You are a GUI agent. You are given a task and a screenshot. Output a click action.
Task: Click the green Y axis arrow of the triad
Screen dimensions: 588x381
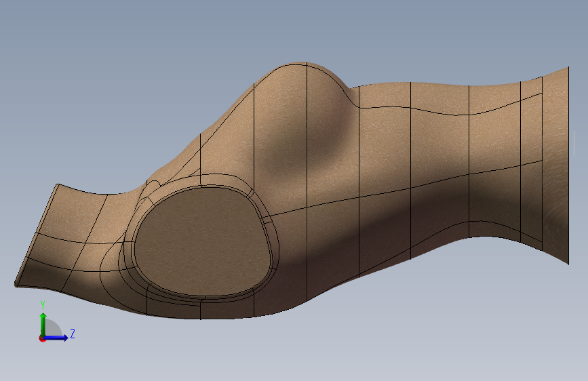[43, 324]
